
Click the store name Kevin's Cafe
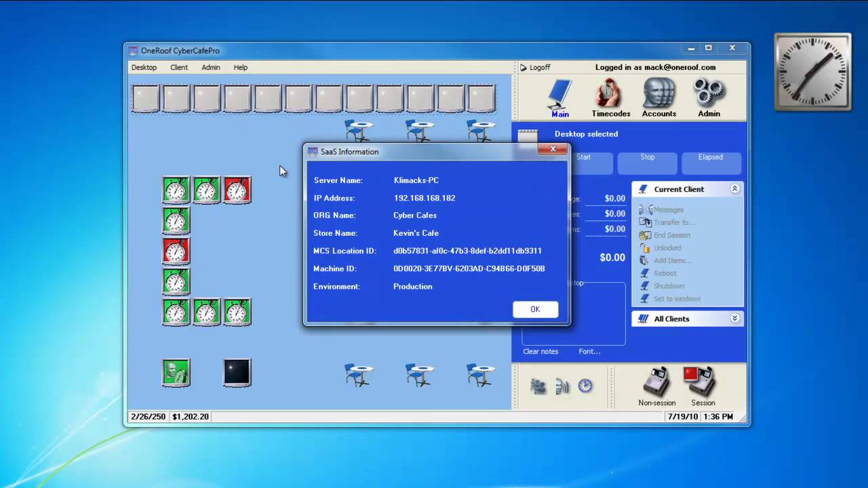(x=416, y=233)
